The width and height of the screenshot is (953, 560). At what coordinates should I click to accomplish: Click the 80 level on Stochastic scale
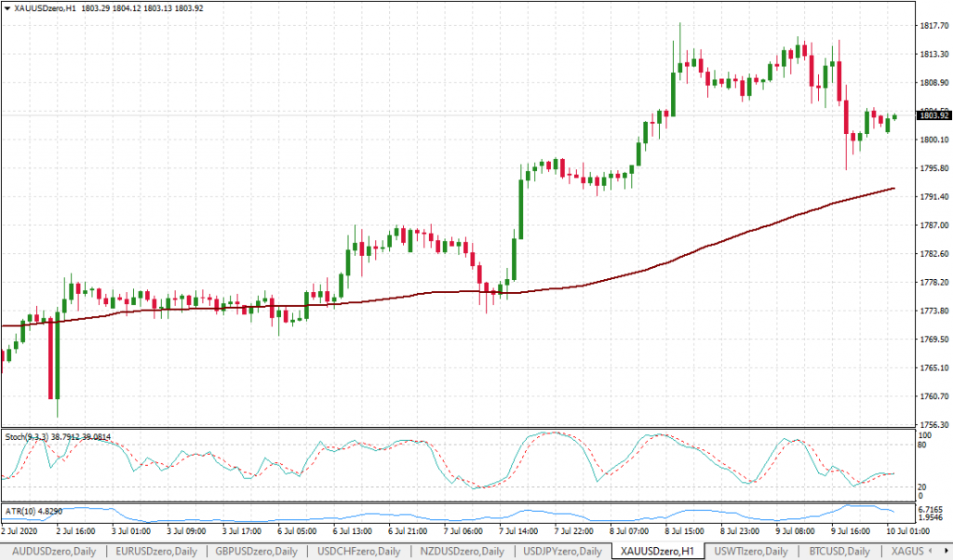(x=924, y=445)
